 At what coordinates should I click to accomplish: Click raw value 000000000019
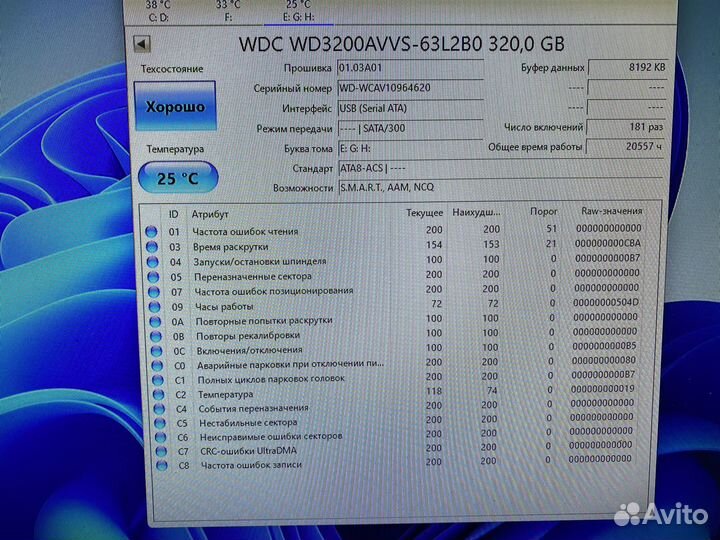coord(602,389)
